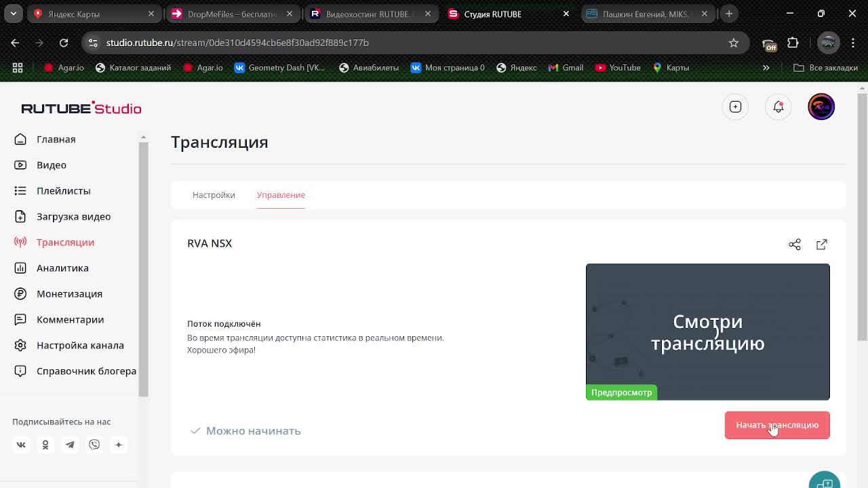This screenshot has height=488, width=868.
Task: Click the Предпросмотр badge
Action: click(621, 392)
